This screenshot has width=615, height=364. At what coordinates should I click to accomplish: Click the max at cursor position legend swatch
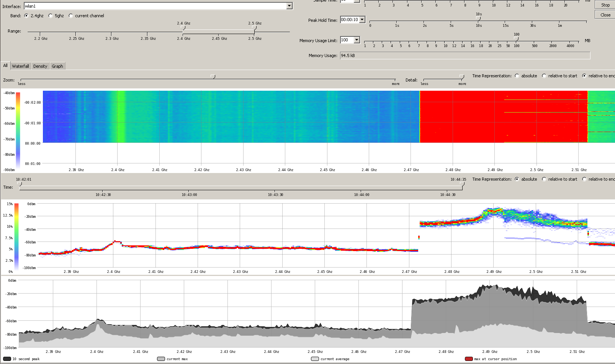[x=469, y=359]
